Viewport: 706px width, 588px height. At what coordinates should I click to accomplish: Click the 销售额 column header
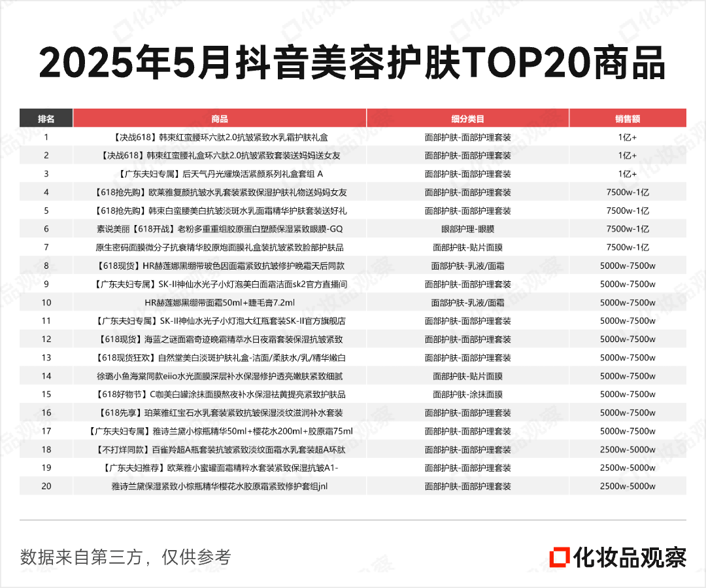628,118
